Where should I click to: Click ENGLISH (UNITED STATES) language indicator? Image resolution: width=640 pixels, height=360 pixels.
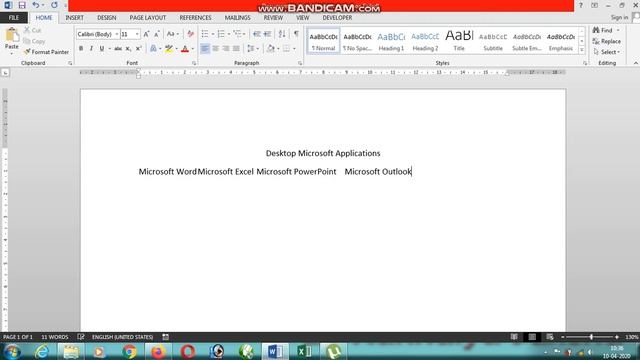[122, 337]
